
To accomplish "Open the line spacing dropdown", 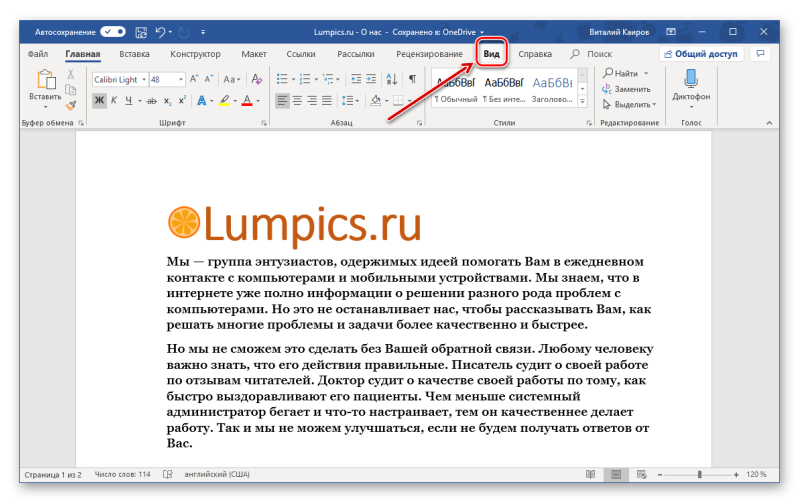I will pos(358,100).
